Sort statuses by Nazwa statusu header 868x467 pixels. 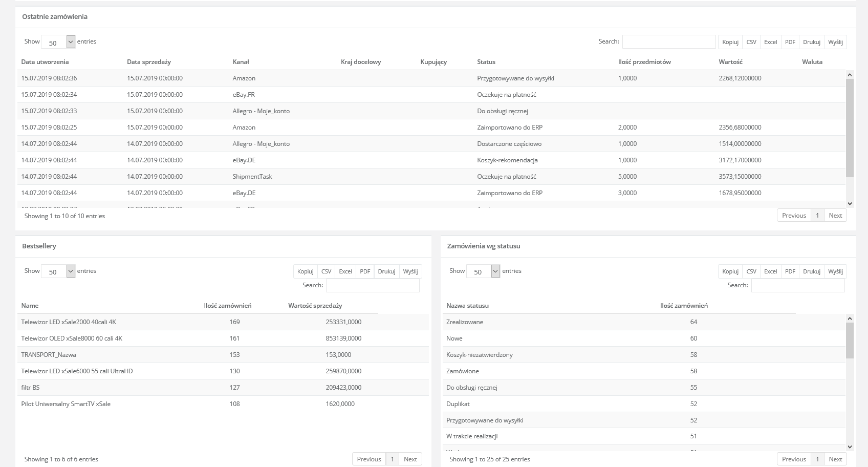(467, 306)
